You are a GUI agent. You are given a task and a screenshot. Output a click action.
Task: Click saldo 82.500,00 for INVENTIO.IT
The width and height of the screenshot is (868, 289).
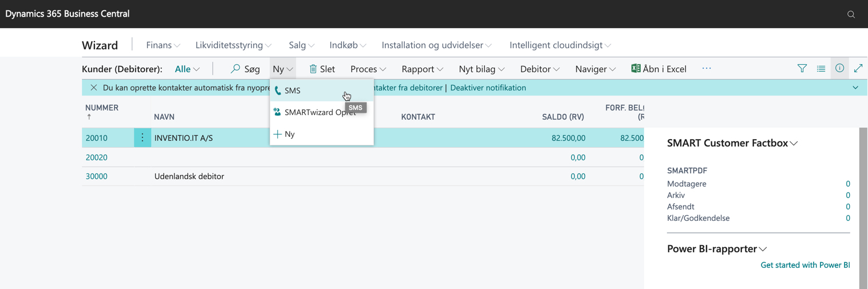click(x=568, y=138)
